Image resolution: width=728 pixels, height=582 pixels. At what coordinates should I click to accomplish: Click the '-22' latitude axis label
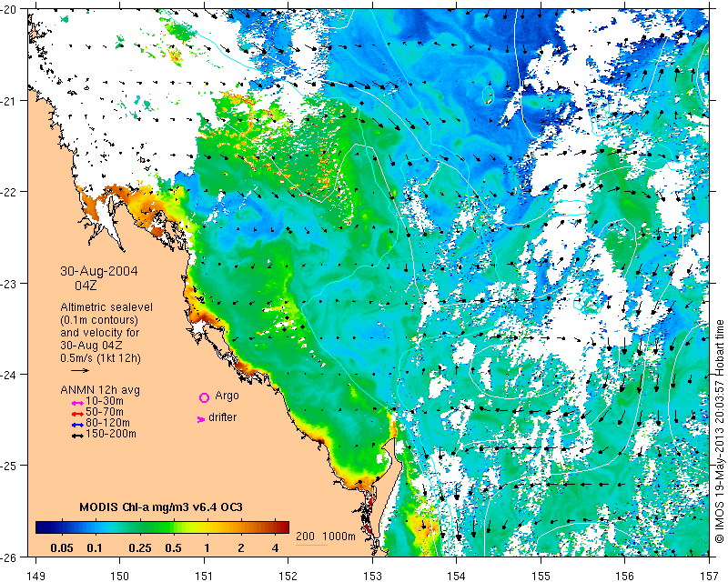click(8, 192)
